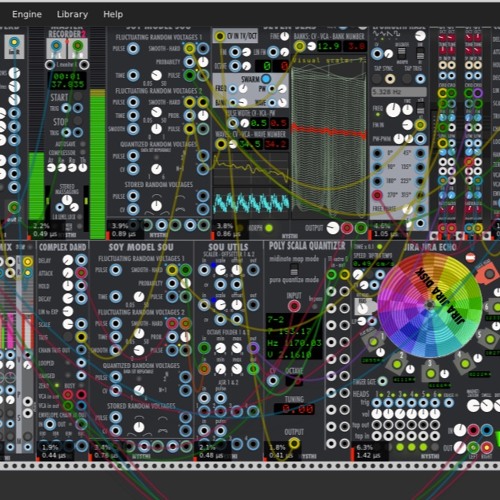The image size is (500, 500).
Task: Click the TAP SYNC button
Action: click(376, 79)
